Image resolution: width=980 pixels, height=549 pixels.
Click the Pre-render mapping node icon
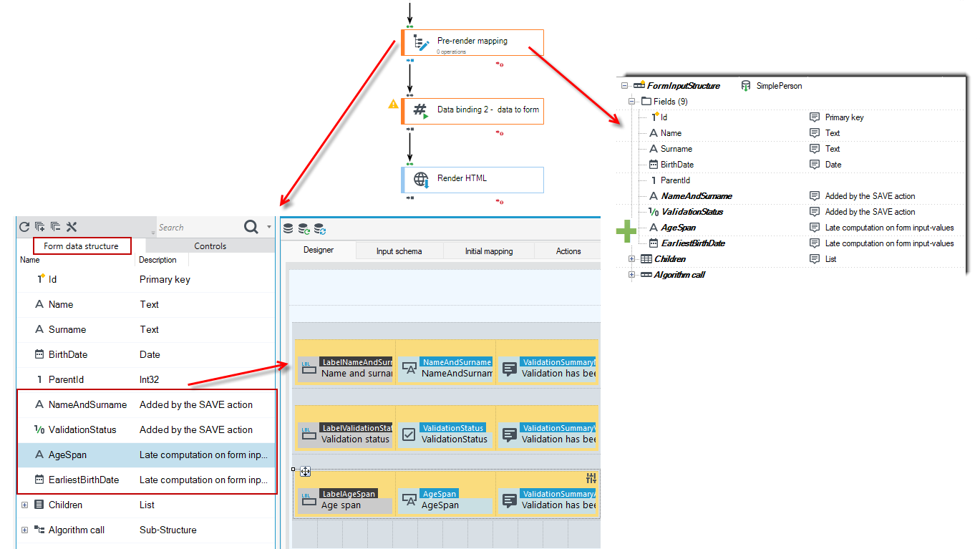(x=422, y=42)
